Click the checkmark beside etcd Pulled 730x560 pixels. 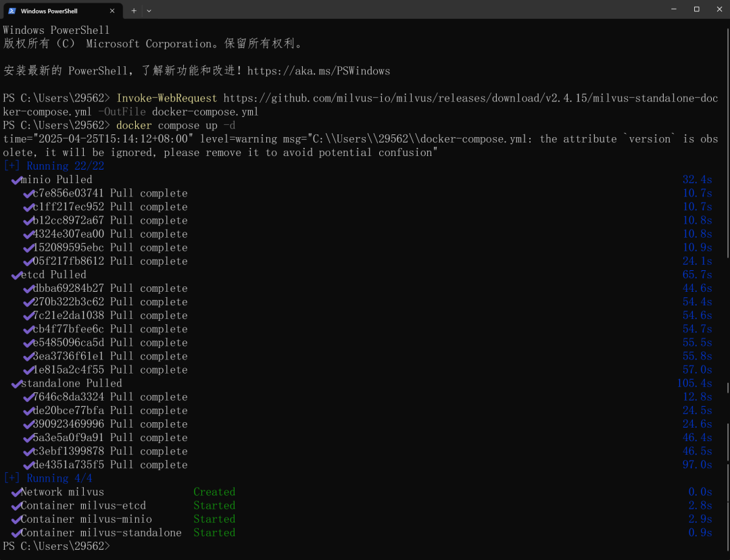click(15, 275)
